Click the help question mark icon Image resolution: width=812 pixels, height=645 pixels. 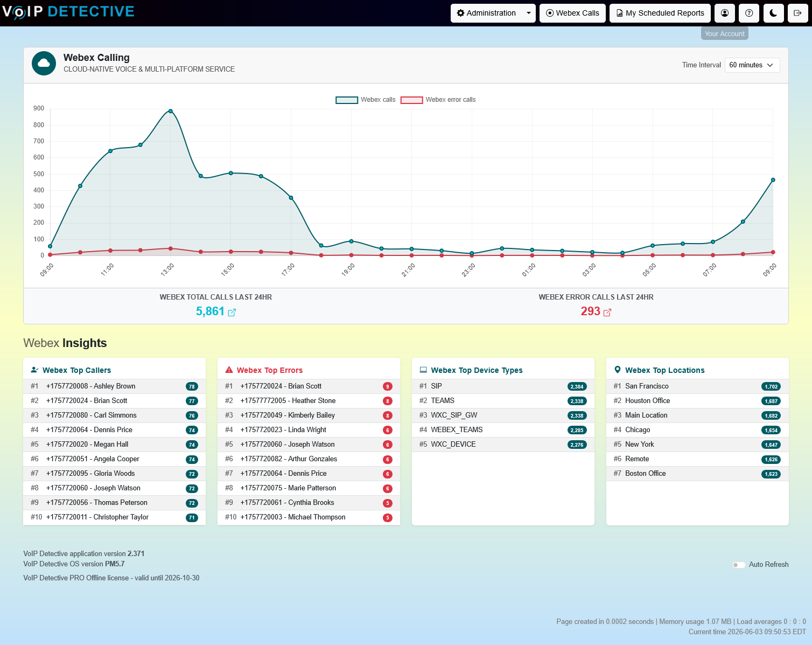pos(749,13)
